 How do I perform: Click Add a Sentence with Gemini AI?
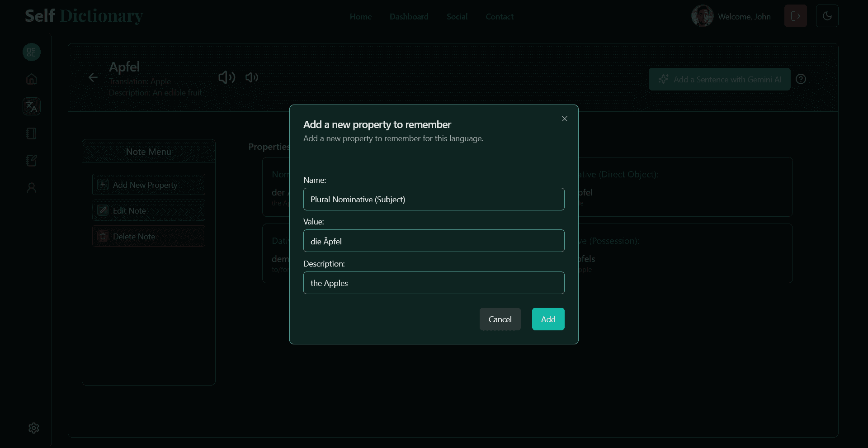click(719, 79)
